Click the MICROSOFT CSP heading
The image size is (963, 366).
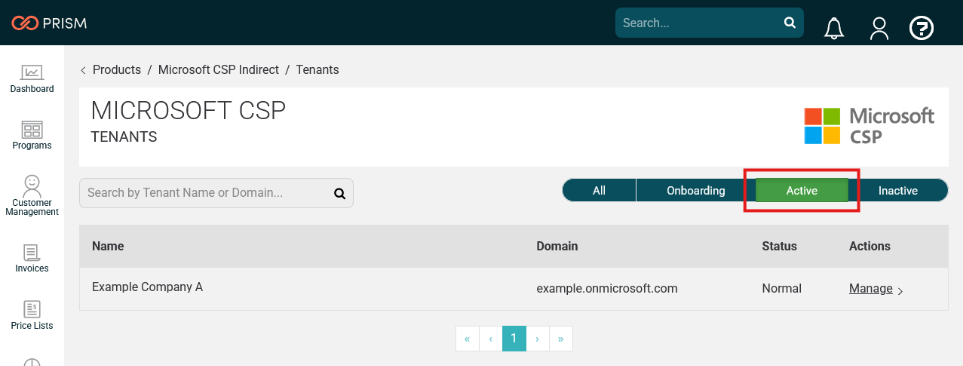coord(189,111)
